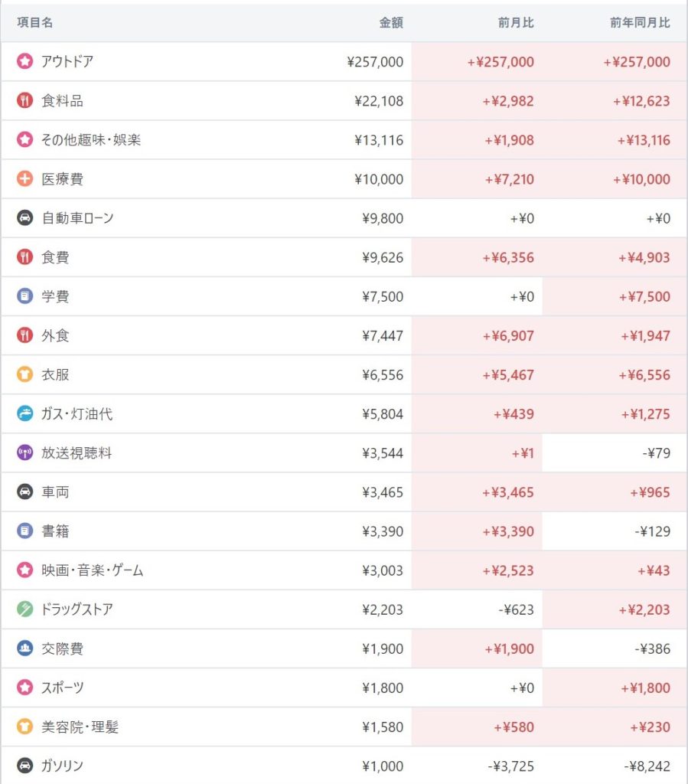Click the pill icon beside ドラッグストア

point(25,609)
